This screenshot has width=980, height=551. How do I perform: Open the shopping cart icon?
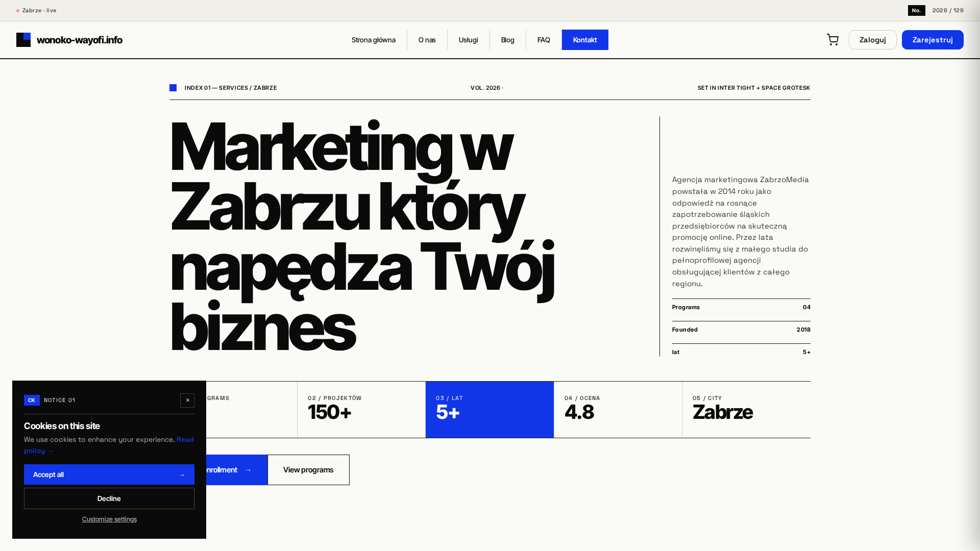(832, 40)
